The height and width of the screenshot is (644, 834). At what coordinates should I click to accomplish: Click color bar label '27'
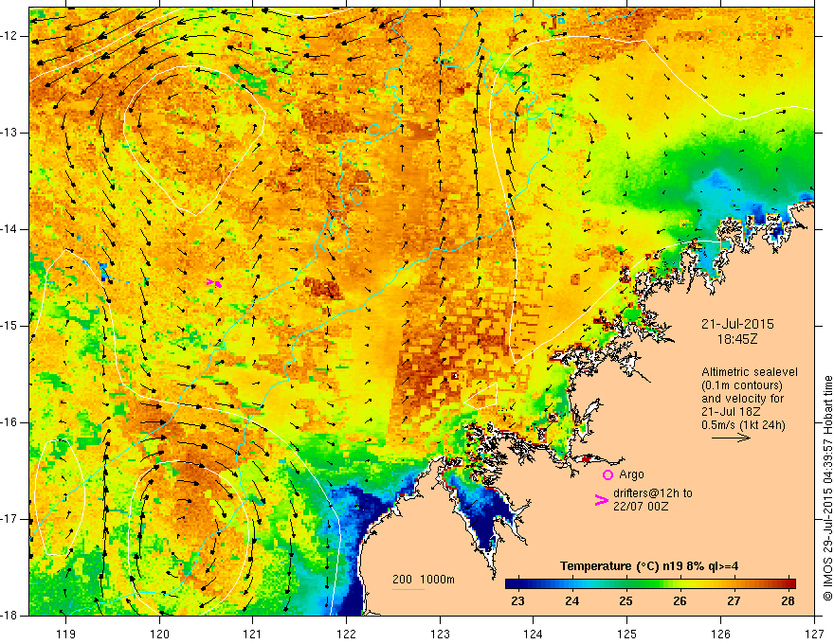(734, 601)
